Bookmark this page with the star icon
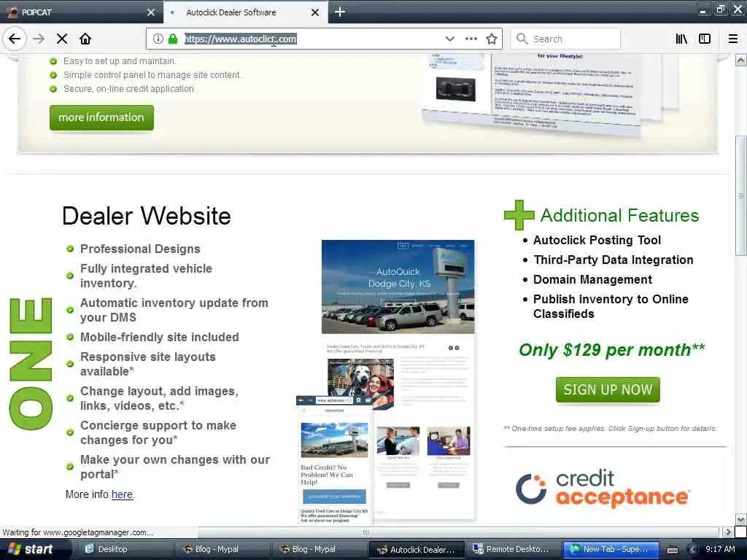747x560 pixels. [492, 39]
